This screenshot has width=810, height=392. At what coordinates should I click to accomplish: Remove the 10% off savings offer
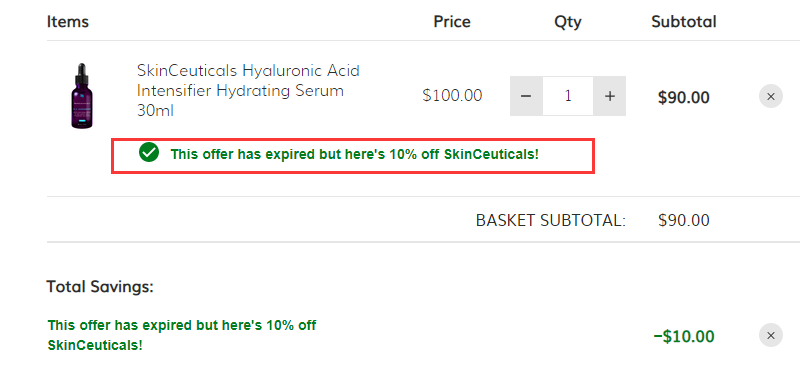click(771, 336)
